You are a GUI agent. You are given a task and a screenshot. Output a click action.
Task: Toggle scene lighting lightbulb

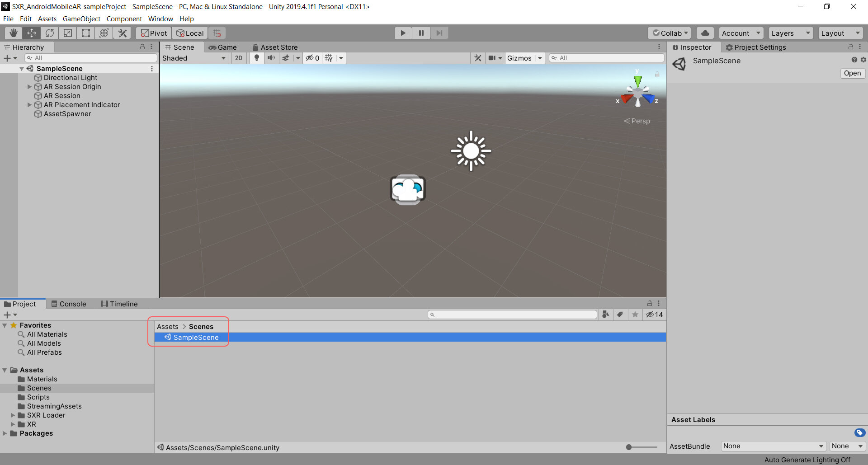(x=257, y=58)
